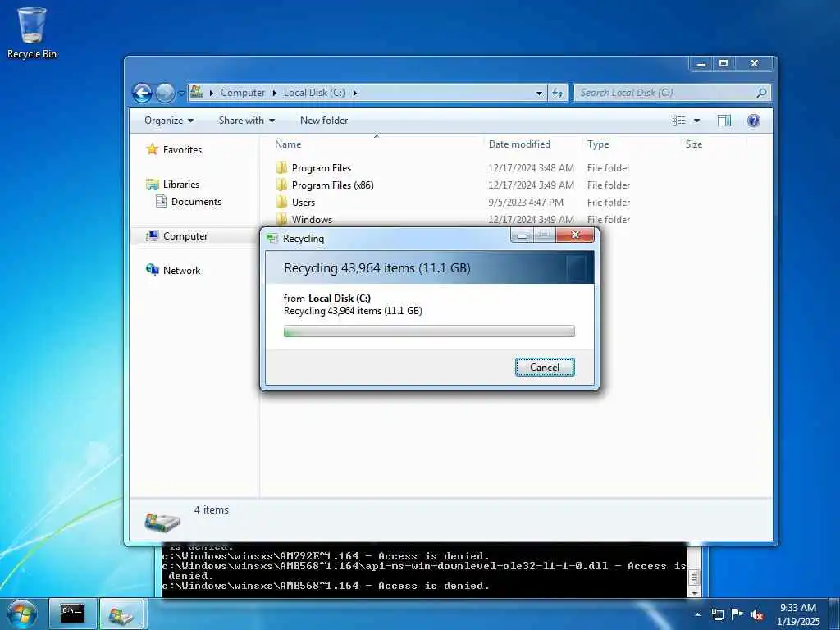Viewport: 840px width, 630px height.
Task: Select the Users folder
Action: coord(303,203)
